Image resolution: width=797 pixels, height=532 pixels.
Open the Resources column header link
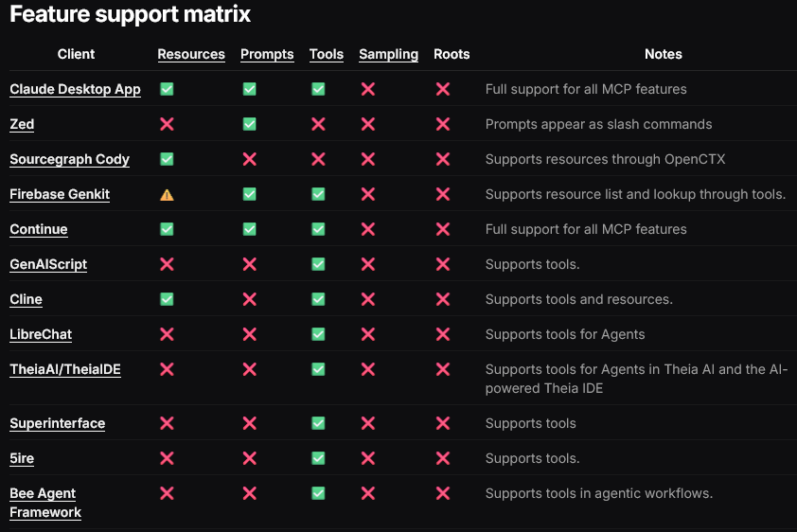click(x=191, y=54)
